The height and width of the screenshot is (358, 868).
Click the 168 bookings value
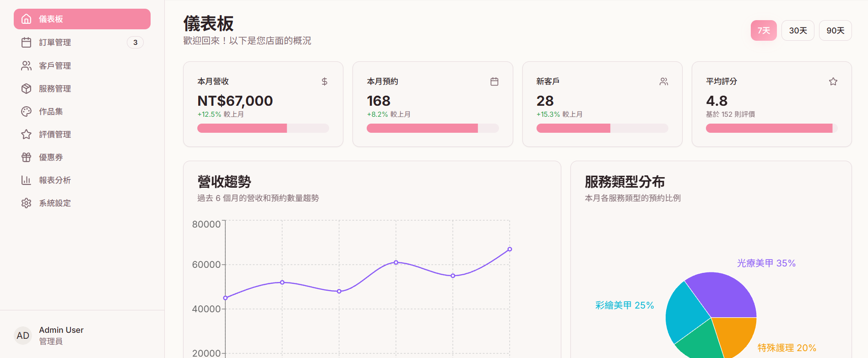click(x=379, y=101)
